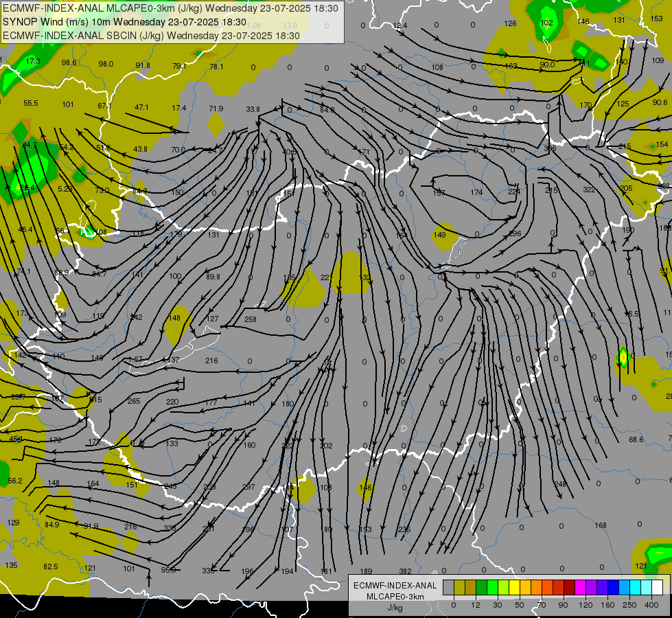The height and width of the screenshot is (618, 672).
Task: Click the map value 396
Action: point(550,148)
